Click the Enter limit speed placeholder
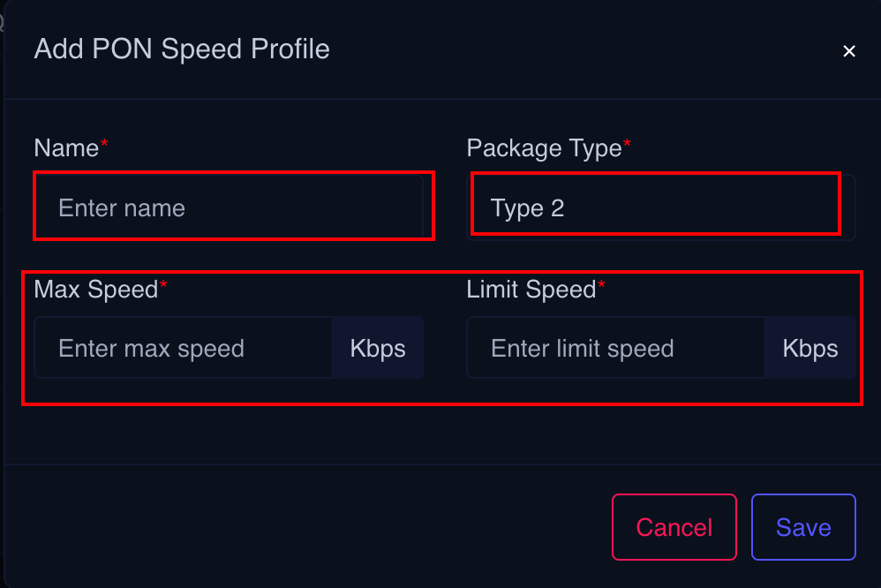881x588 pixels. [x=583, y=349]
